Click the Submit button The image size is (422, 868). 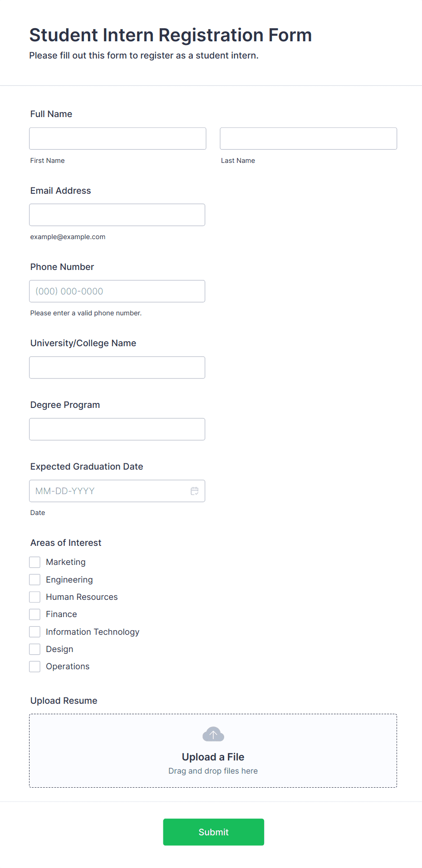tap(213, 832)
